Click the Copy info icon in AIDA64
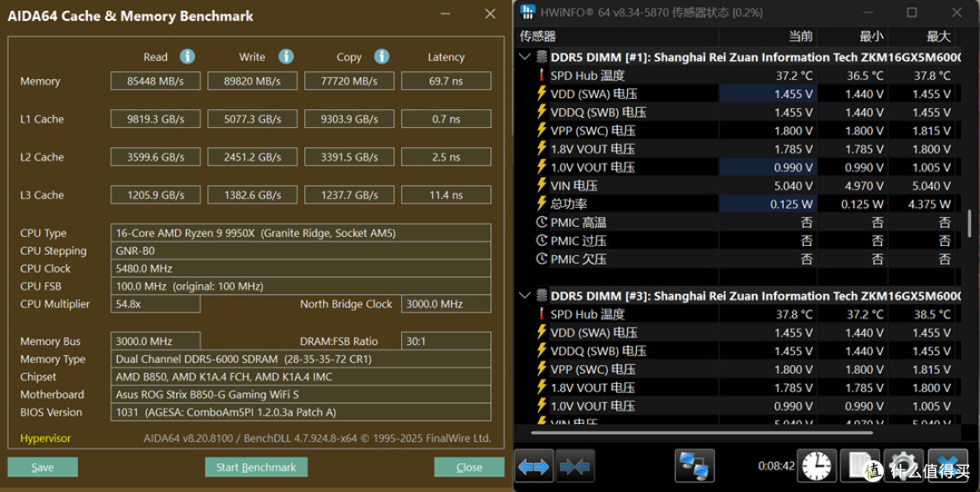 point(382,57)
